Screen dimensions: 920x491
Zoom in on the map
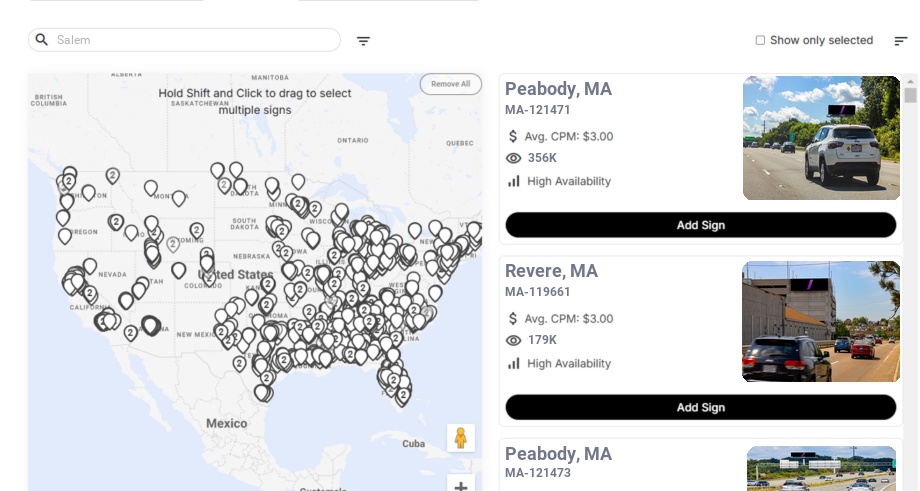(x=460, y=487)
